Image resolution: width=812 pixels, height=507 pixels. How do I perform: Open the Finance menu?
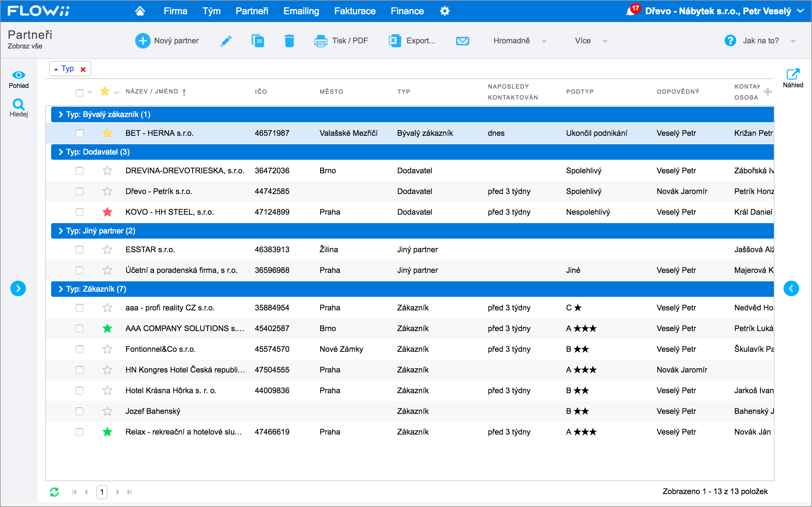407,11
